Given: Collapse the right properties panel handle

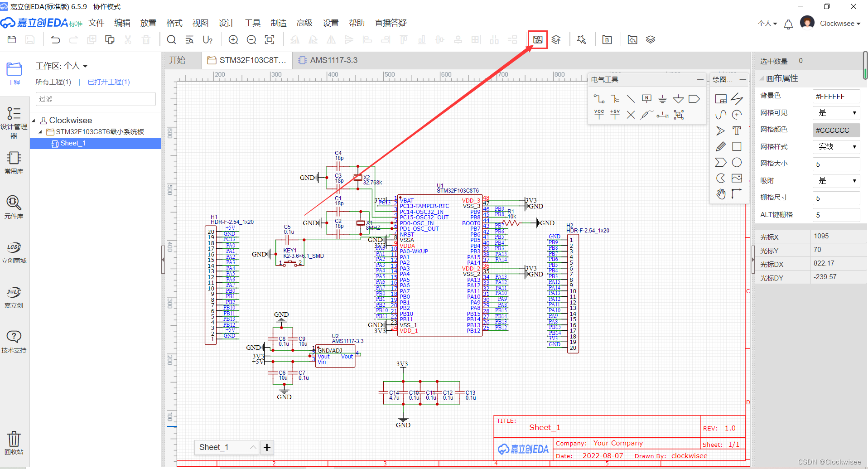Looking at the screenshot, I should click(752, 260).
